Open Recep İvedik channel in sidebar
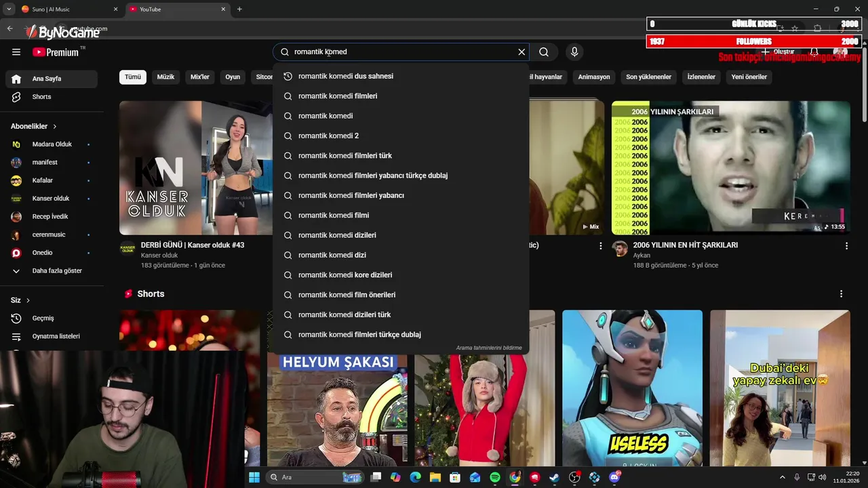Screen dimensions: 868x488 [52, 217]
